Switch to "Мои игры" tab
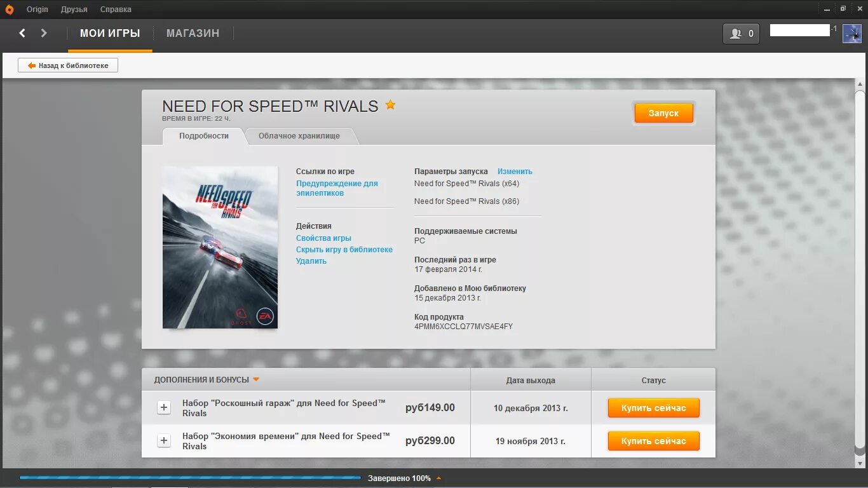The height and width of the screenshot is (488, 868). [110, 34]
